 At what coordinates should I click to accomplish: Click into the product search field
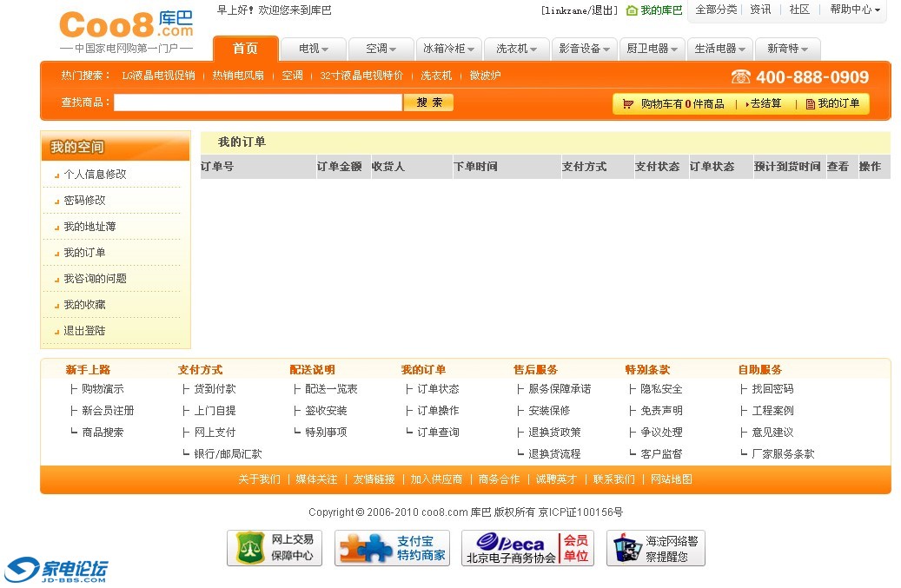(258, 102)
